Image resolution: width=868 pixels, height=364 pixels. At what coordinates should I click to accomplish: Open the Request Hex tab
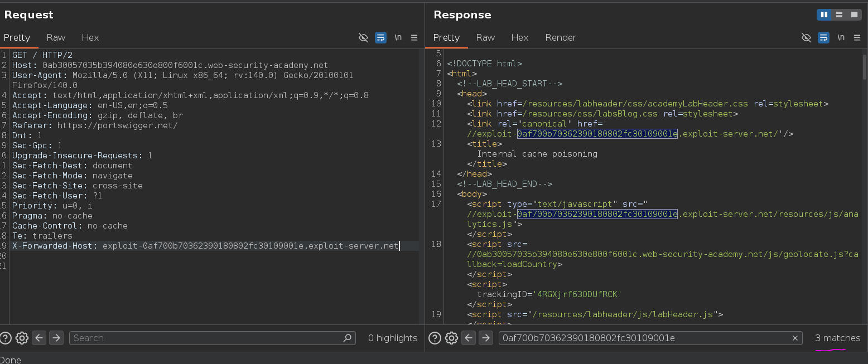[90, 37]
